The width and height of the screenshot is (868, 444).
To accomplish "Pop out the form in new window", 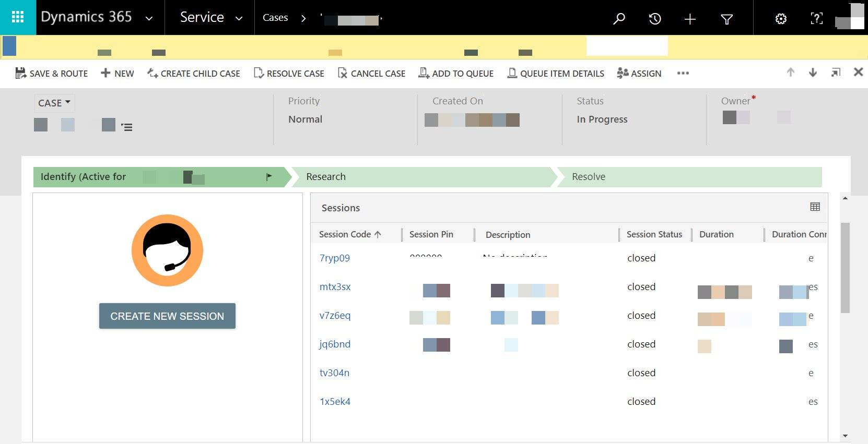I will pos(836,73).
